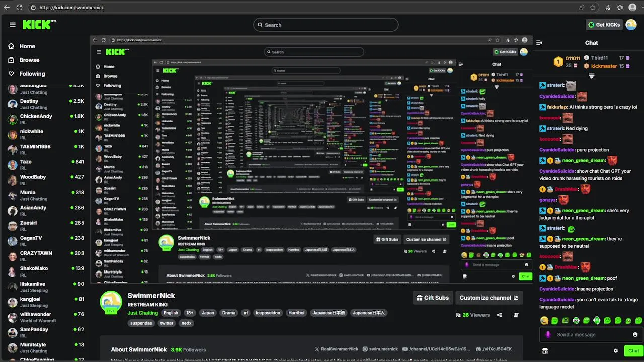Click Kick account avatar beside Get KICKs
This screenshot has width=644, height=362.
tap(631, 25)
